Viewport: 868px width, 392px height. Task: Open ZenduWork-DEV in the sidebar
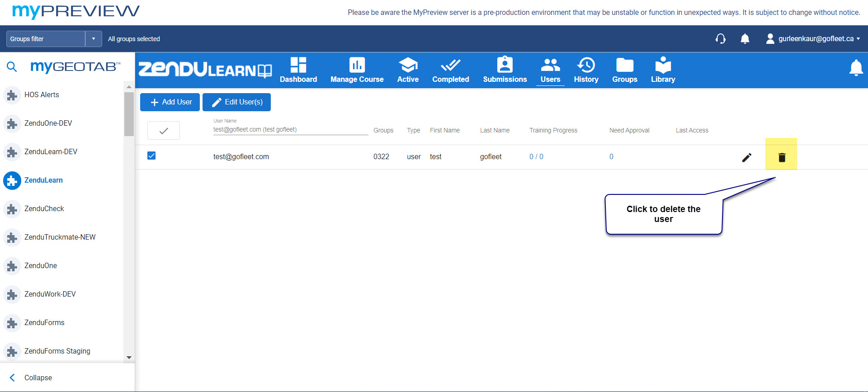click(x=50, y=294)
